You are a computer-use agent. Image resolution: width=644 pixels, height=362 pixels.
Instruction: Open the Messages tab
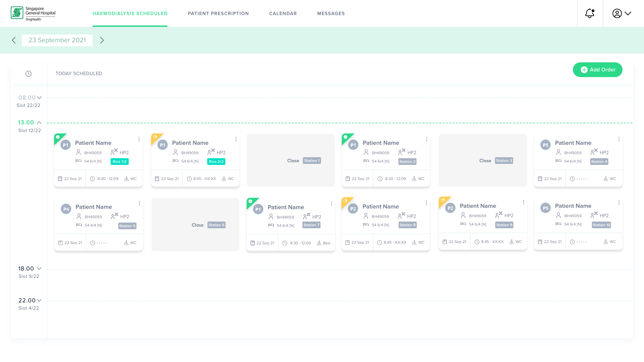pyautogui.click(x=331, y=13)
